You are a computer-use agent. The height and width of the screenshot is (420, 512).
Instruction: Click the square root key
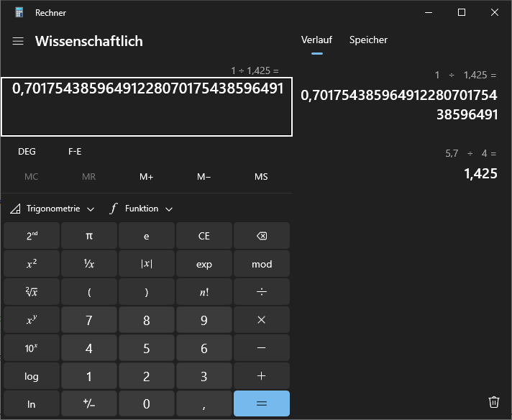click(32, 292)
